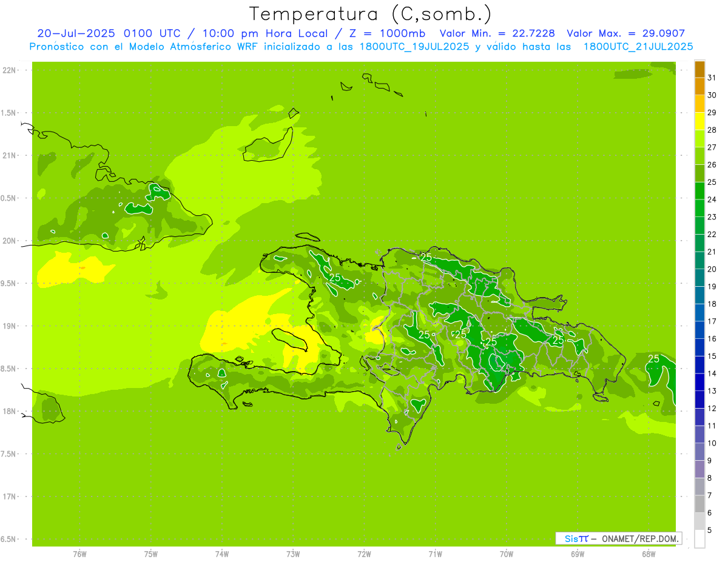Pick the dark orange swatch above 31
The image size is (728, 562).
(x=699, y=69)
